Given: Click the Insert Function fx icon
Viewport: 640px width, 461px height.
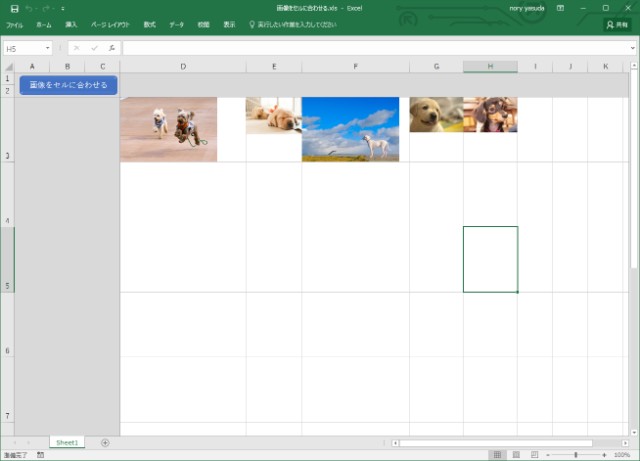Looking at the screenshot, I should tap(111, 48).
